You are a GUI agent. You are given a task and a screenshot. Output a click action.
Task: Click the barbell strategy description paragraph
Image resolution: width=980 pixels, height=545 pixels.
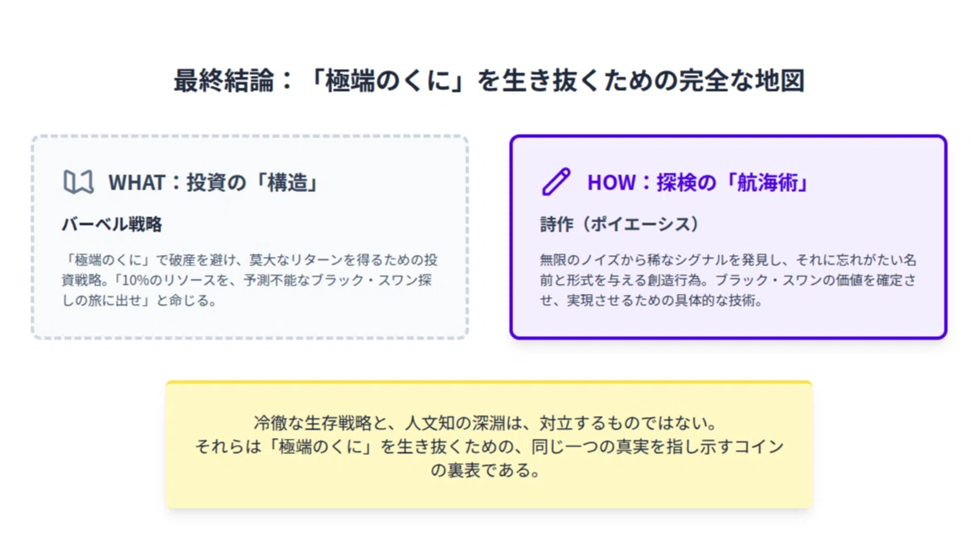point(250,280)
